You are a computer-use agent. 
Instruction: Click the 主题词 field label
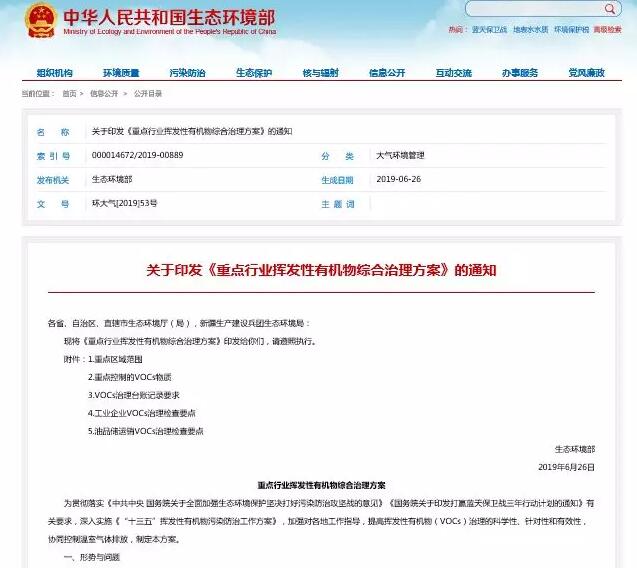[x=338, y=204]
